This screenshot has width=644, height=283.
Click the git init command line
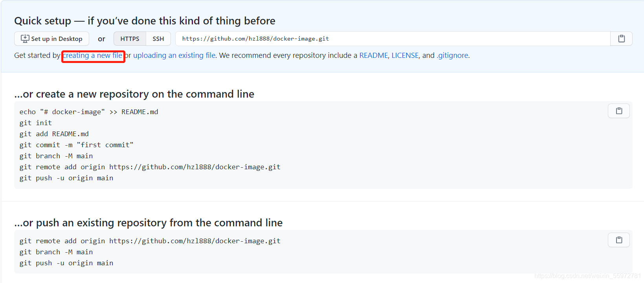pos(36,123)
